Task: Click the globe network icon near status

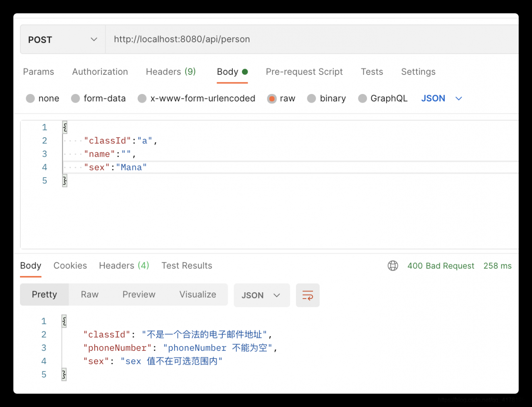Action: pos(393,266)
